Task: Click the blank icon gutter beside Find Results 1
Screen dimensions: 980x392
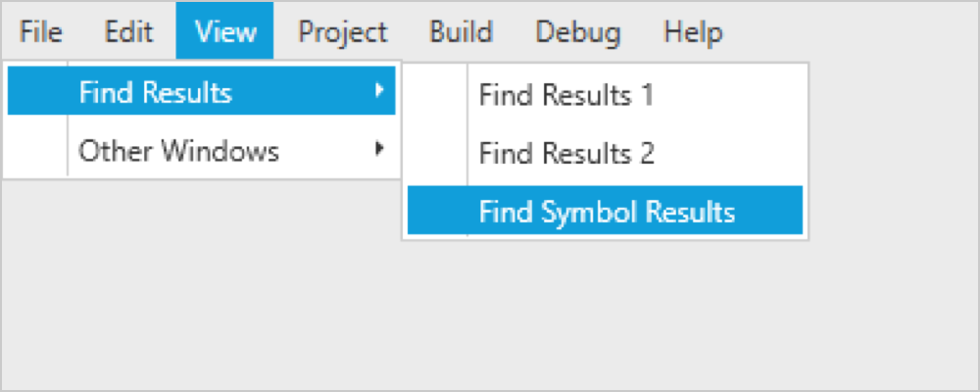Action: pos(438,95)
